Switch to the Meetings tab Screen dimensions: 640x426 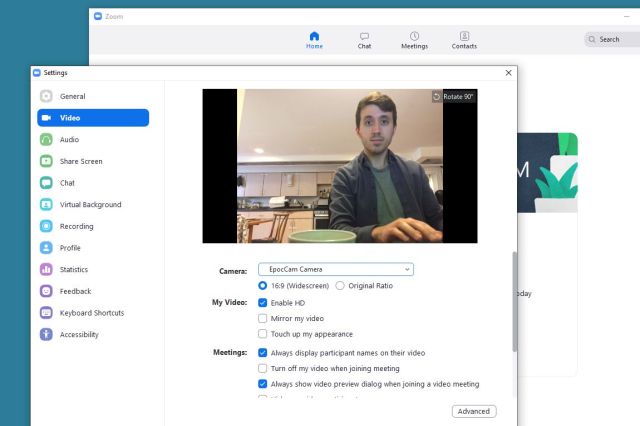coord(414,40)
